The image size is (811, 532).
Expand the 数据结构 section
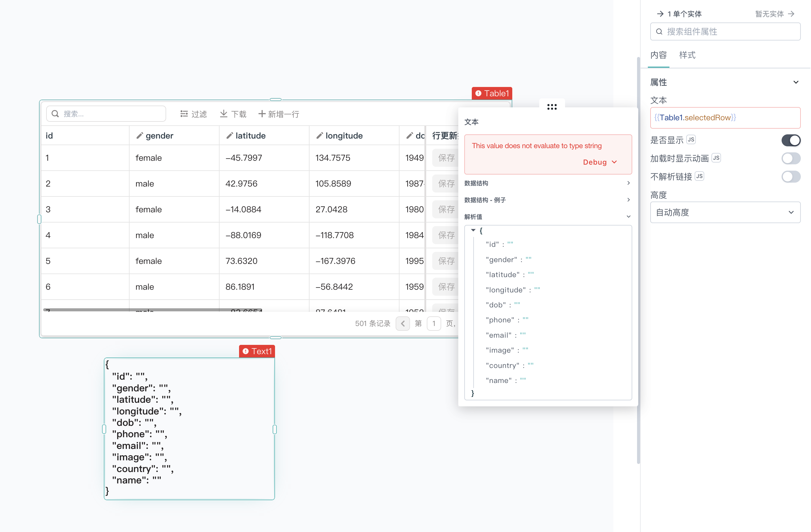click(x=548, y=183)
